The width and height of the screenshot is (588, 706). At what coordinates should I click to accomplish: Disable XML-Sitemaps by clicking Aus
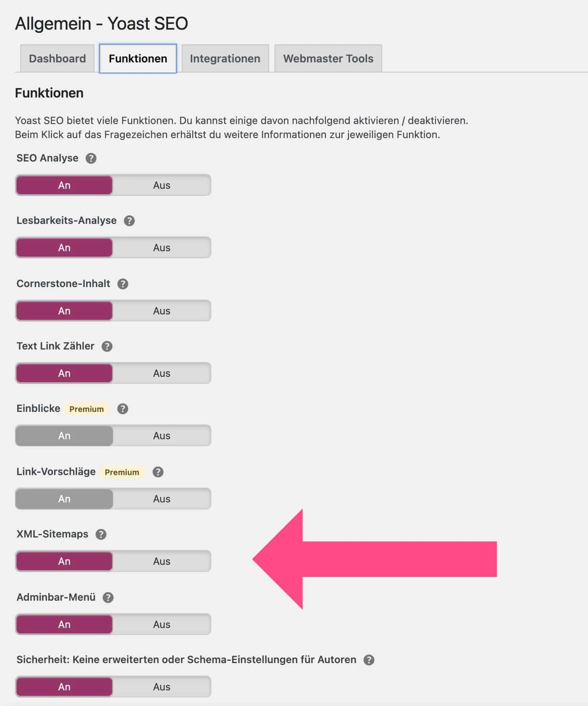161,561
